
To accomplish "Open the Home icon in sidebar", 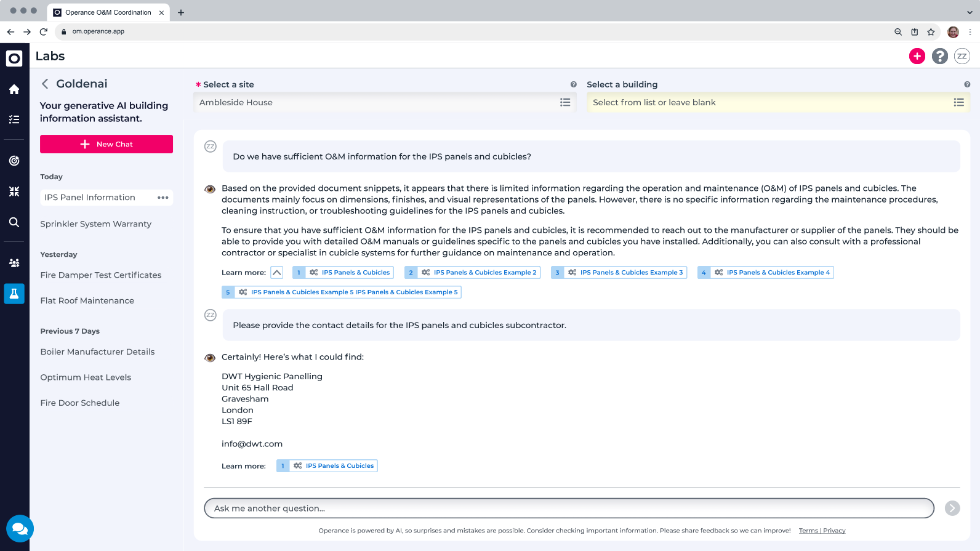I will (14, 90).
